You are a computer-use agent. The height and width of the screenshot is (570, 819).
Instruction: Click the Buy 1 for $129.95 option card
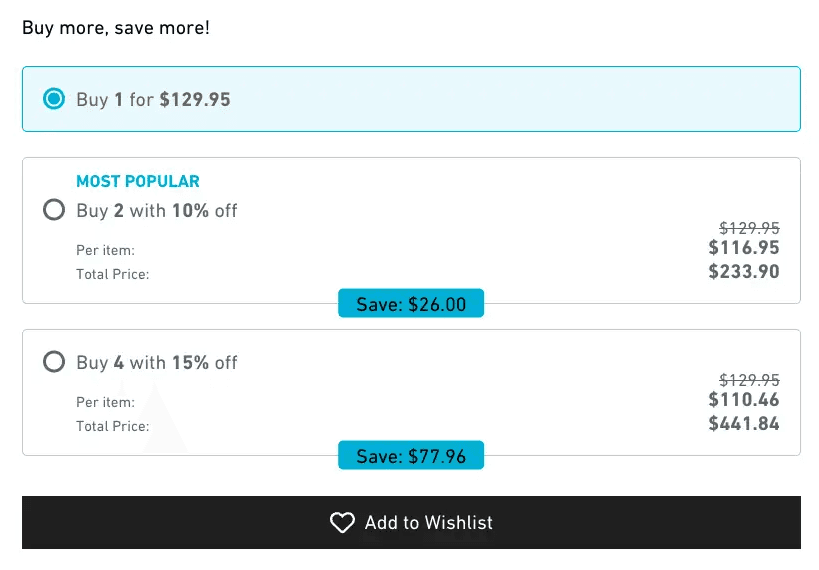tap(411, 99)
